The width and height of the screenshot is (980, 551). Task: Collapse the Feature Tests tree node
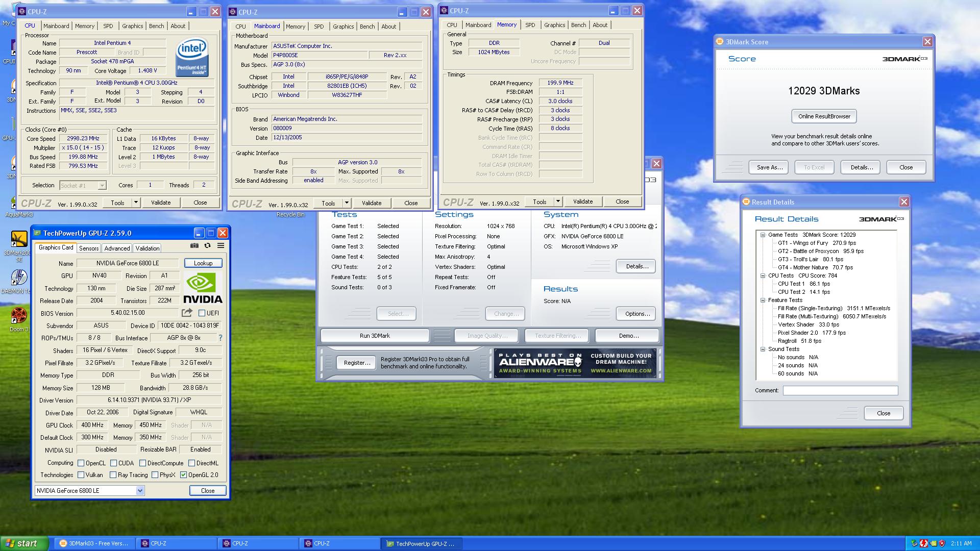coord(763,300)
